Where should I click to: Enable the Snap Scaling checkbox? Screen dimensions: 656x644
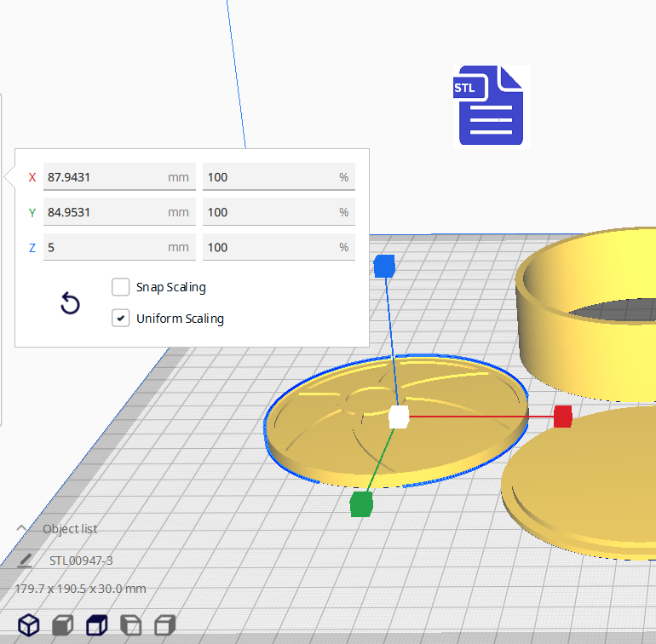121,287
